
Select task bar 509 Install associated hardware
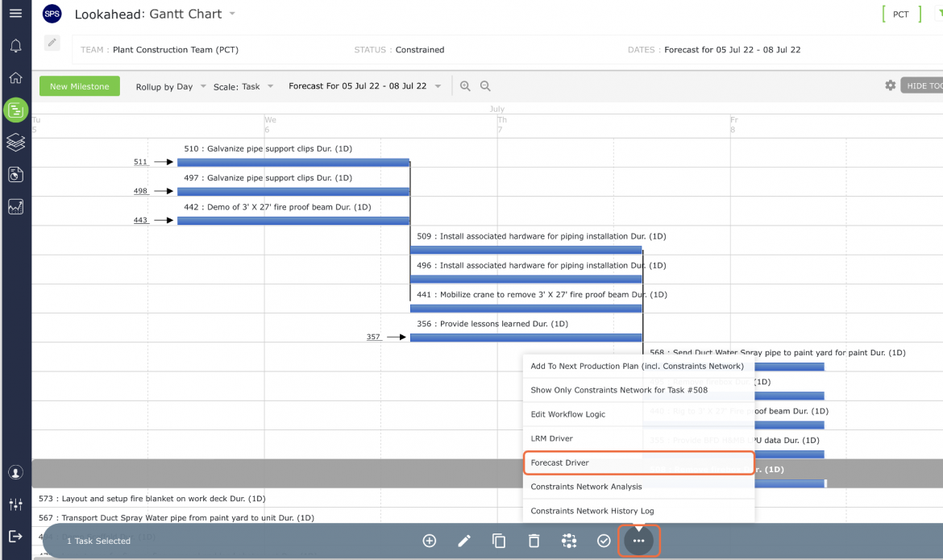coord(526,250)
